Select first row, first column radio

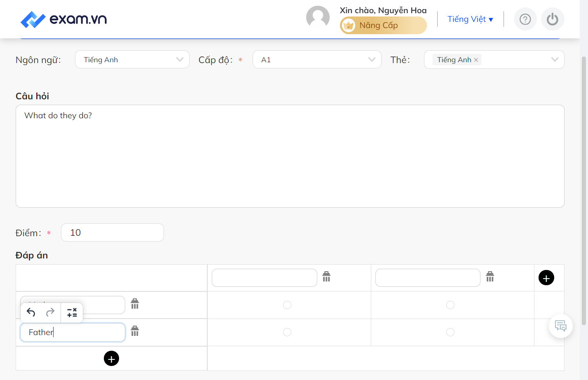[x=287, y=305]
